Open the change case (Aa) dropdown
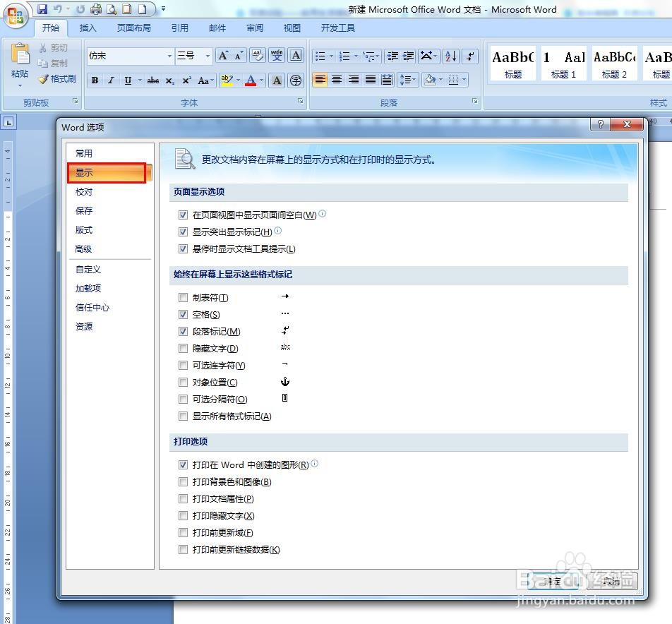 [205, 80]
